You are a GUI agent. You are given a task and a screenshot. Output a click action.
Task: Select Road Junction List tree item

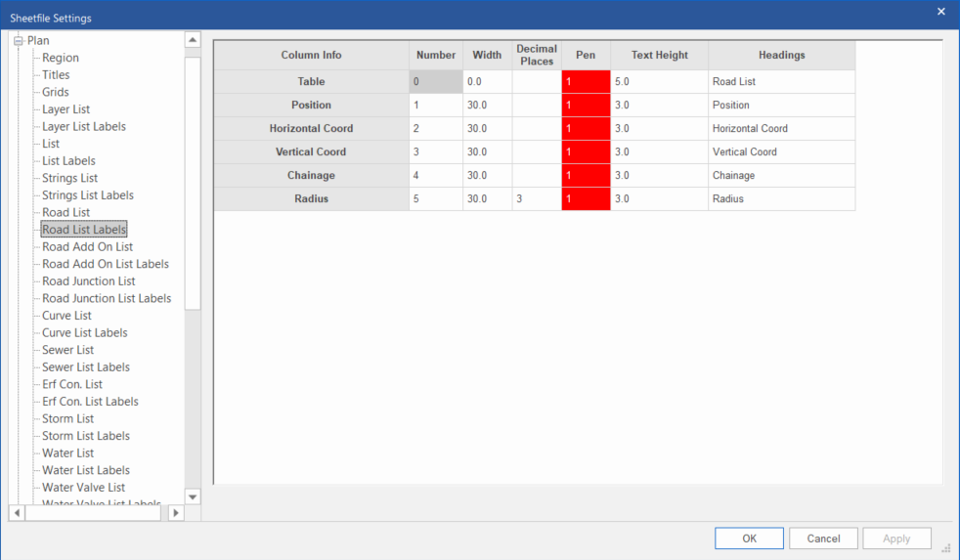[88, 281]
